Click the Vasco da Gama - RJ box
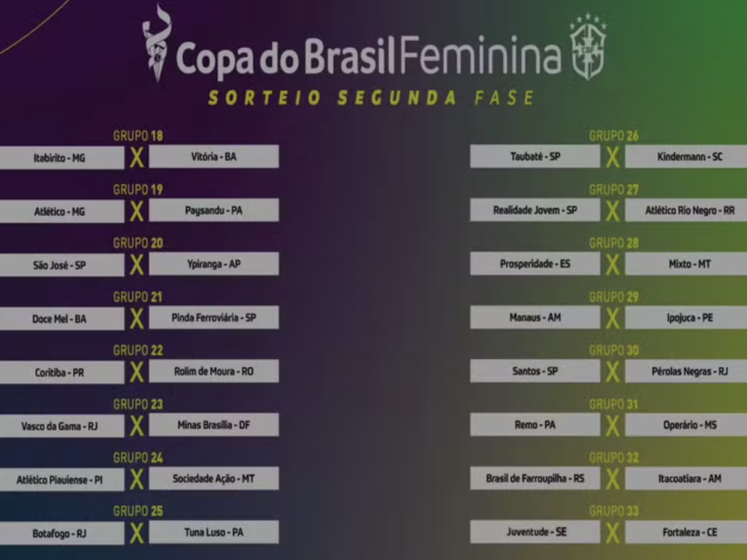Image resolution: width=747 pixels, height=560 pixels. pyautogui.click(x=61, y=426)
